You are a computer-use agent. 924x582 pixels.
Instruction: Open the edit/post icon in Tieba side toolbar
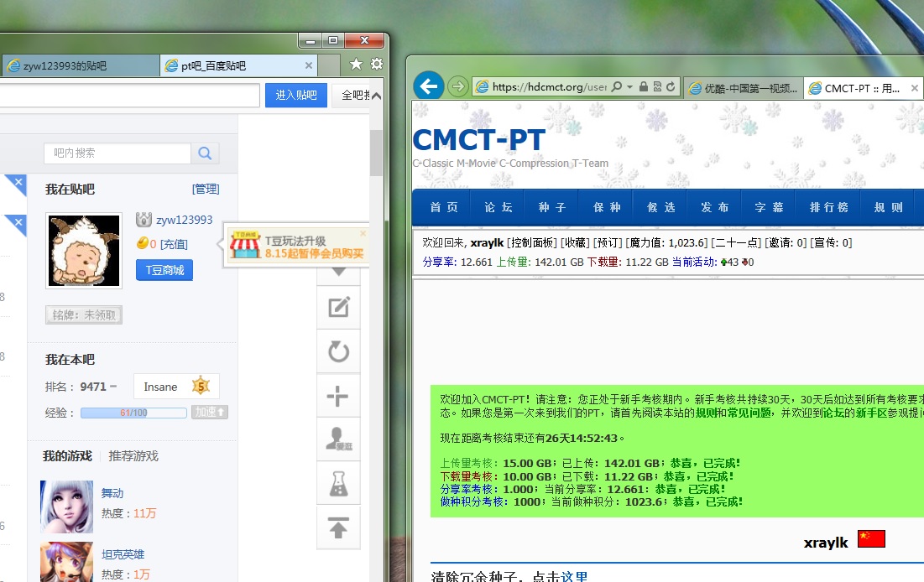point(339,307)
